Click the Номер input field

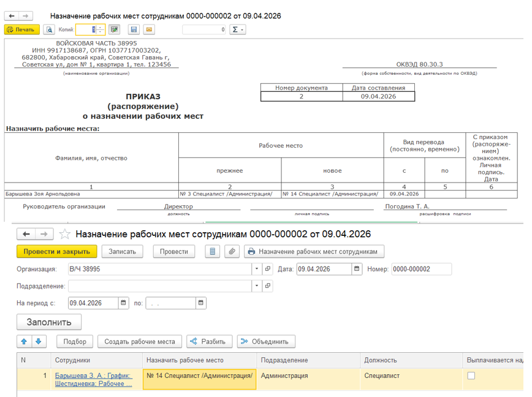point(422,269)
